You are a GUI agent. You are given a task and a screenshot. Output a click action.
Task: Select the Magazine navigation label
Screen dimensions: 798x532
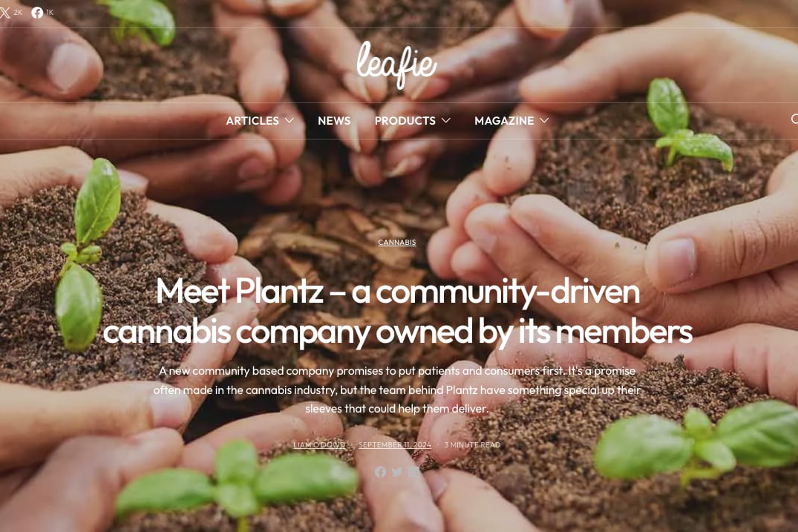(504, 120)
